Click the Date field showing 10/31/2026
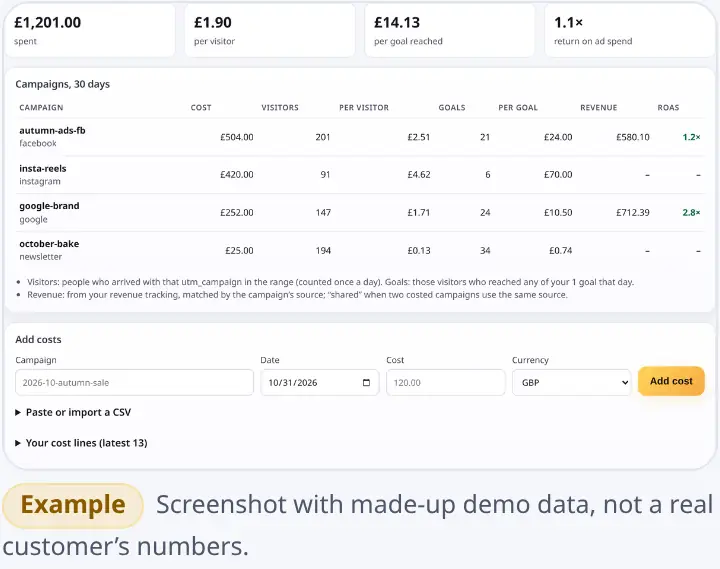The width and height of the screenshot is (720, 569). click(320, 383)
